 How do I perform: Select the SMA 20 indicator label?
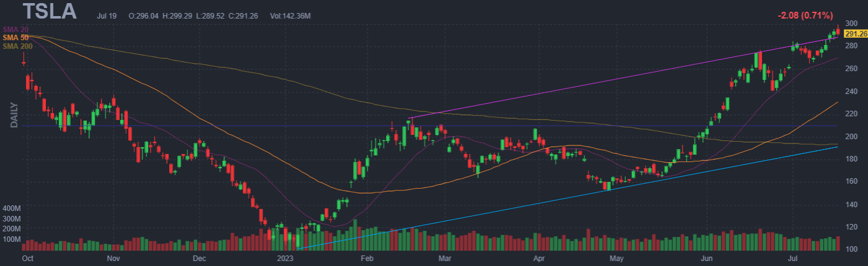click(x=14, y=29)
